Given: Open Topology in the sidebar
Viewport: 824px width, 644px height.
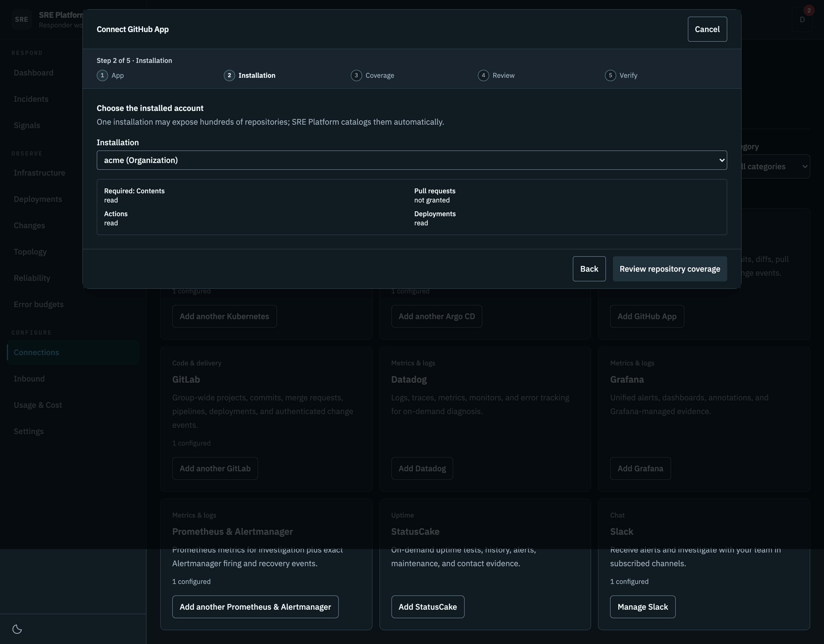Looking at the screenshot, I should pos(30,252).
